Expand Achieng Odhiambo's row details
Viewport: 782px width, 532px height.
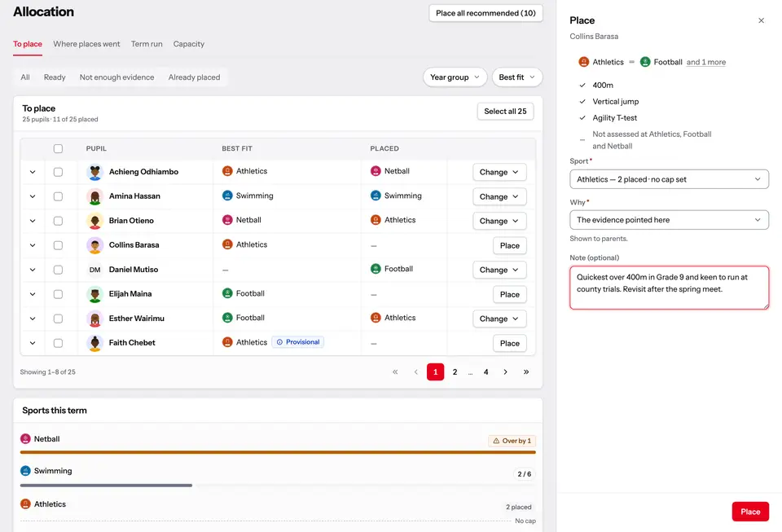pos(33,172)
